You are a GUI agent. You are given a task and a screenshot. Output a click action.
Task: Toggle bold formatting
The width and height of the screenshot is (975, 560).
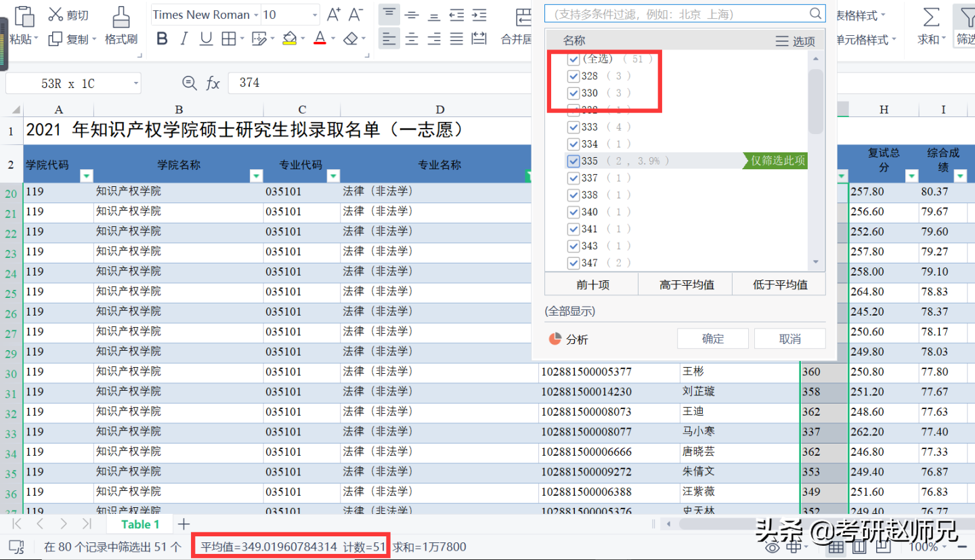tap(162, 39)
